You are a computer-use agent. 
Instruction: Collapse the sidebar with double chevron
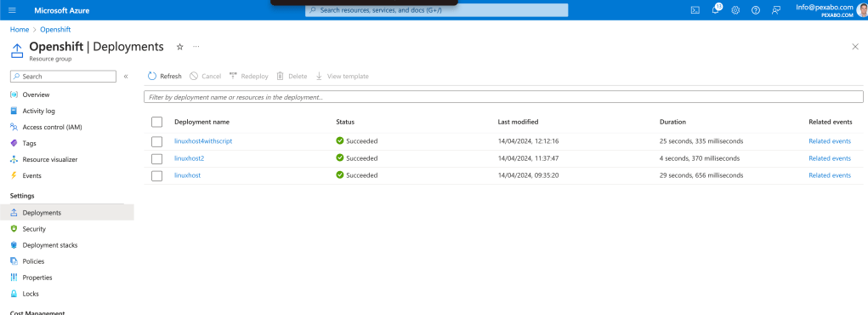tap(126, 76)
